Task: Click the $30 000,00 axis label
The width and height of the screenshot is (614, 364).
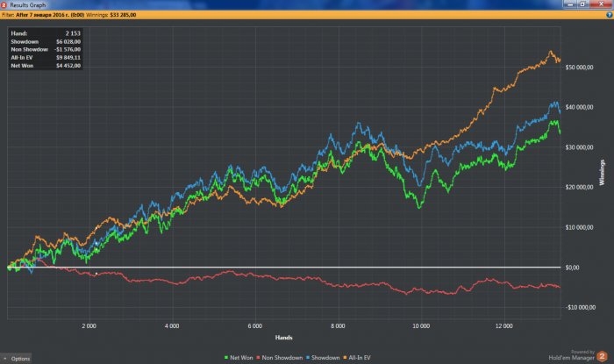Action: [579, 147]
